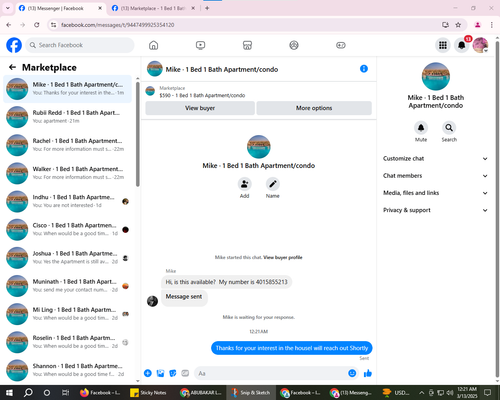Open Sticky Notes from taskbar
This screenshot has height=400, width=500.
(x=148, y=393)
